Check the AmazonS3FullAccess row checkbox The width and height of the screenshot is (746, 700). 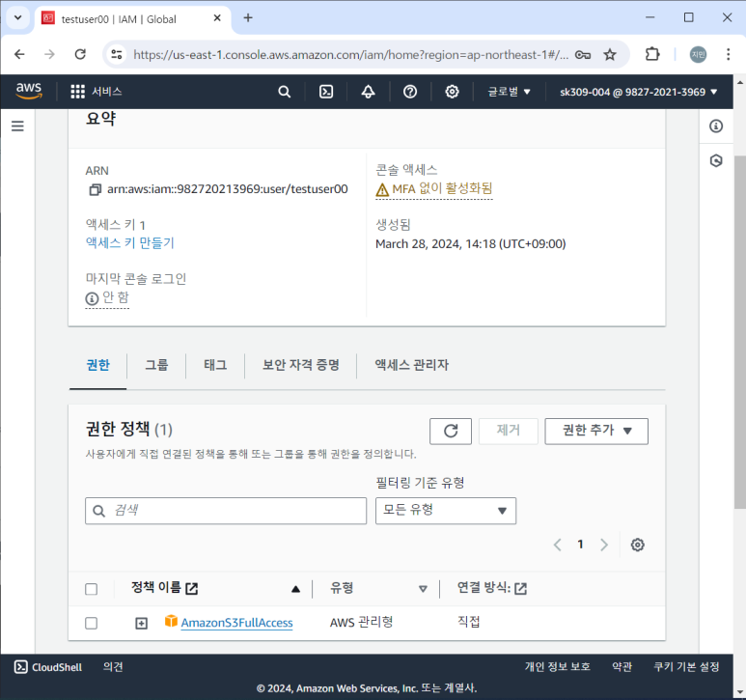click(92, 623)
